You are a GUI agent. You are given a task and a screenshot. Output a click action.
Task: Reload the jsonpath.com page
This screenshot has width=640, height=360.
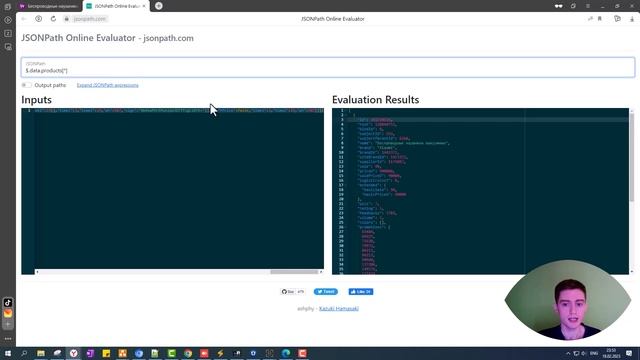tap(53, 19)
